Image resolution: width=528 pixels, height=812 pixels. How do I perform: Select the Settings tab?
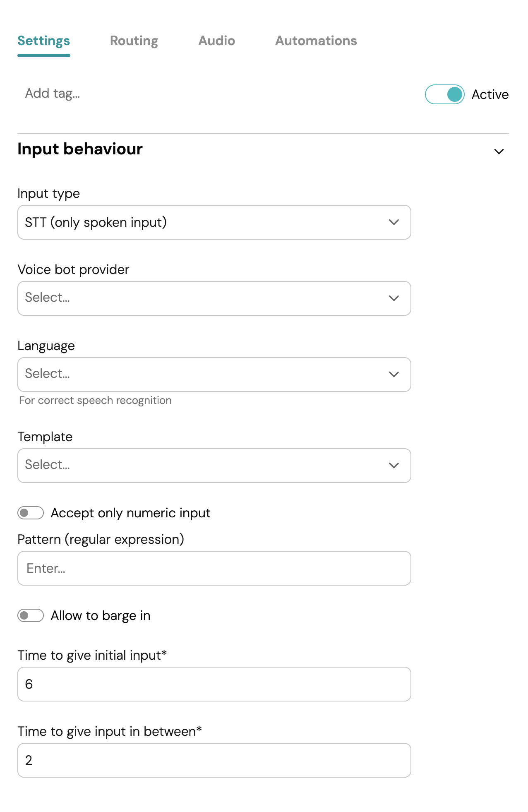[43, 41]
